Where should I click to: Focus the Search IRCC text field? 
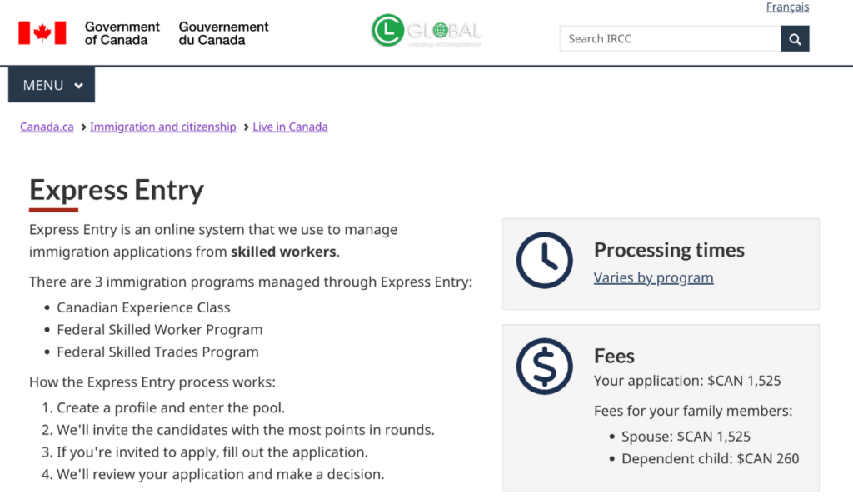tap(670, 38)
